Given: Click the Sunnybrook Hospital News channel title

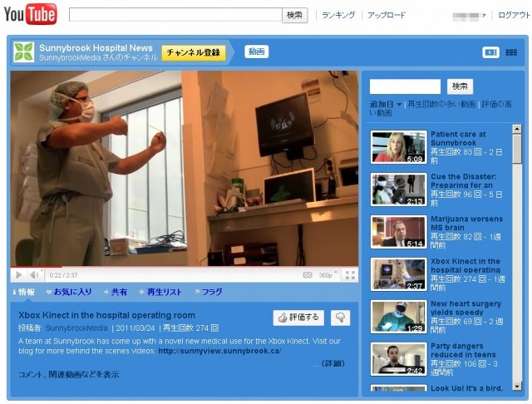Looking at the screenshot, I should tap(96, 48).
